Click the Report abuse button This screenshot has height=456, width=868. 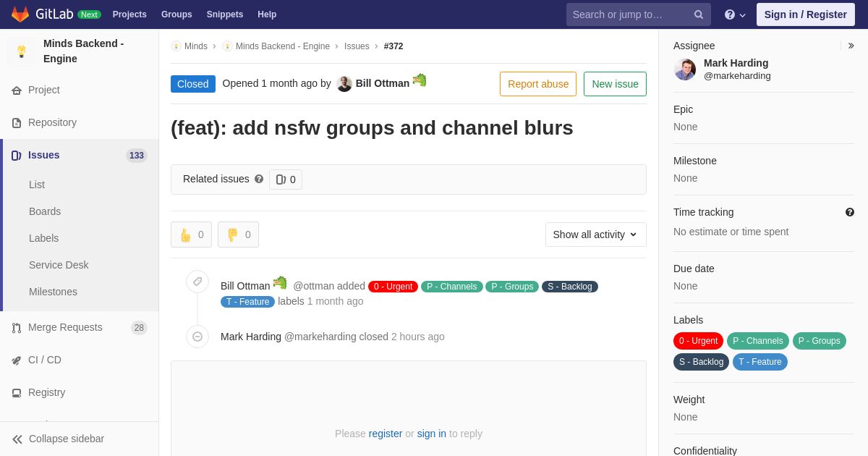538,84
